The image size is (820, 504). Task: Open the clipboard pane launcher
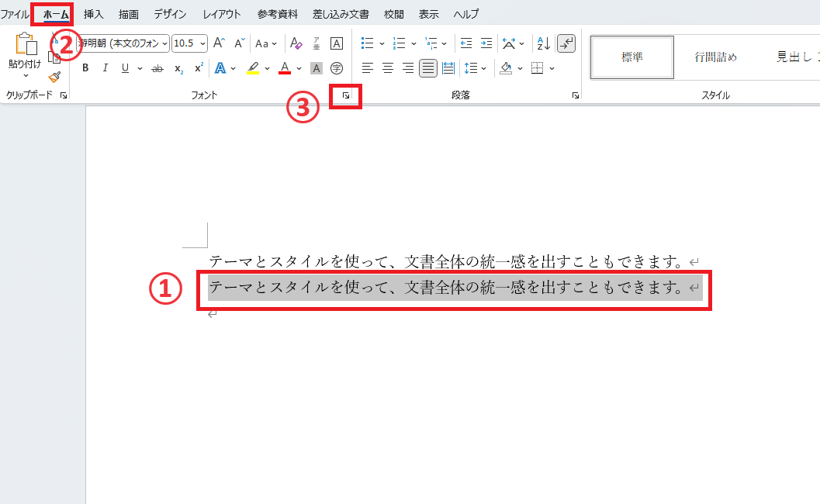pyautogui.click(x=64, y=95)
